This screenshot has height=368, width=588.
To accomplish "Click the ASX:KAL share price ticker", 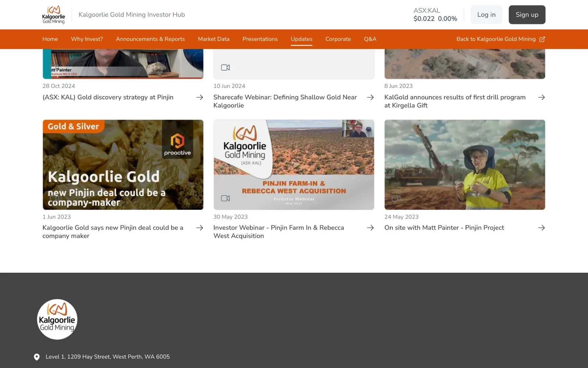I will tap(435, 15).
